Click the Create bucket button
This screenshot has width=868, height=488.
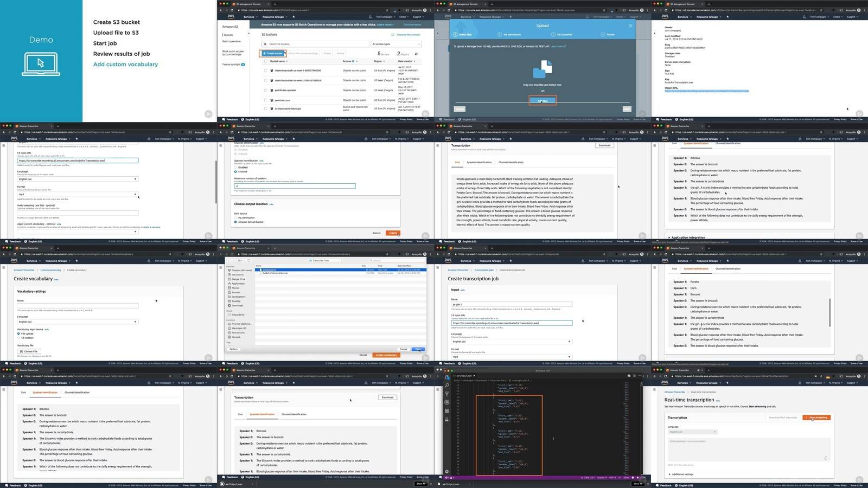point(273,53)
